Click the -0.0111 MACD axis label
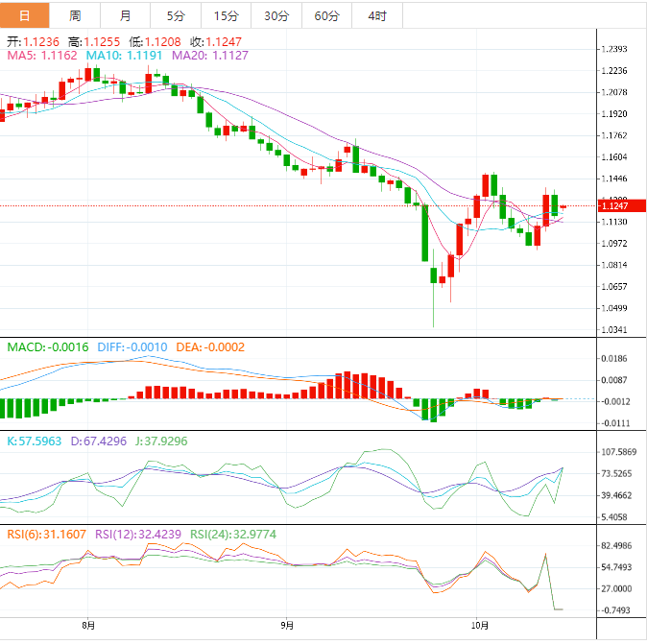This screenshot has height=644, width=647. click(614, 423)
